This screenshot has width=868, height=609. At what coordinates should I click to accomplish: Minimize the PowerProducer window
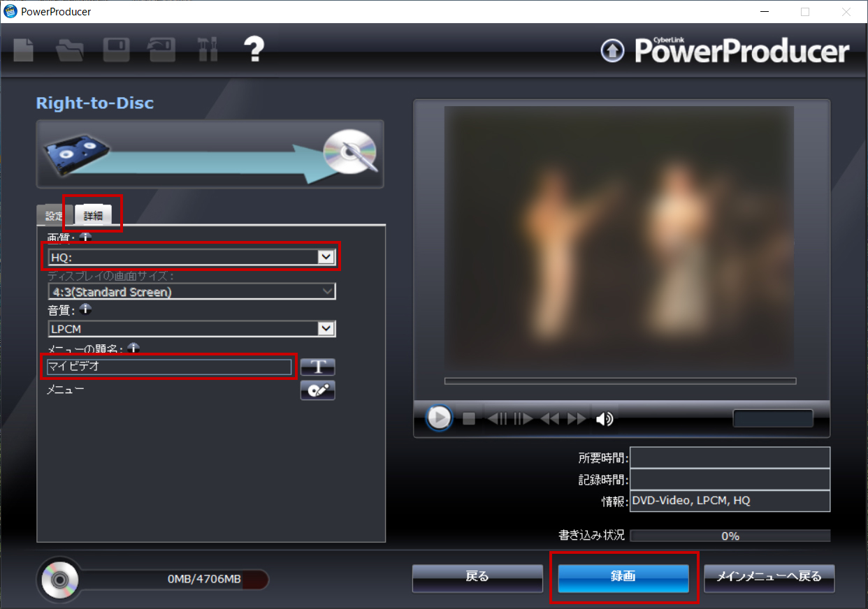tap(766, 12)
